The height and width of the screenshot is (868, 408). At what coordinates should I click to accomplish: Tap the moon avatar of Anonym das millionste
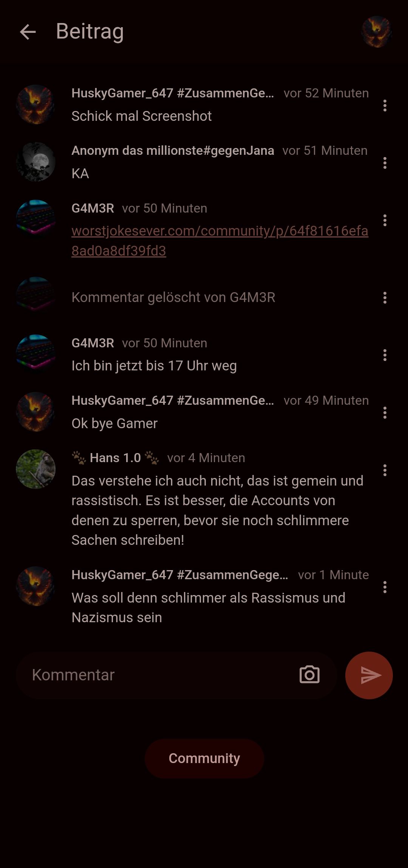pyautogui.click(x=36, y=162)
